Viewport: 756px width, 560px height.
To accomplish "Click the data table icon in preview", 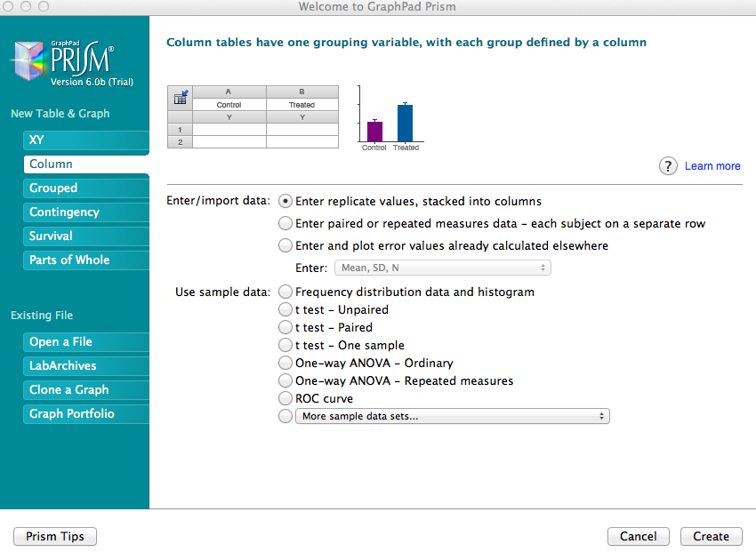I will [181, 98].
